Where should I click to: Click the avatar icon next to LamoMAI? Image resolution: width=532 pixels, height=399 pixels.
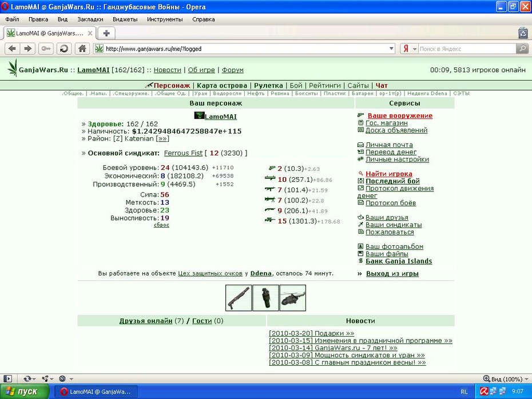(x=199, y=115)
